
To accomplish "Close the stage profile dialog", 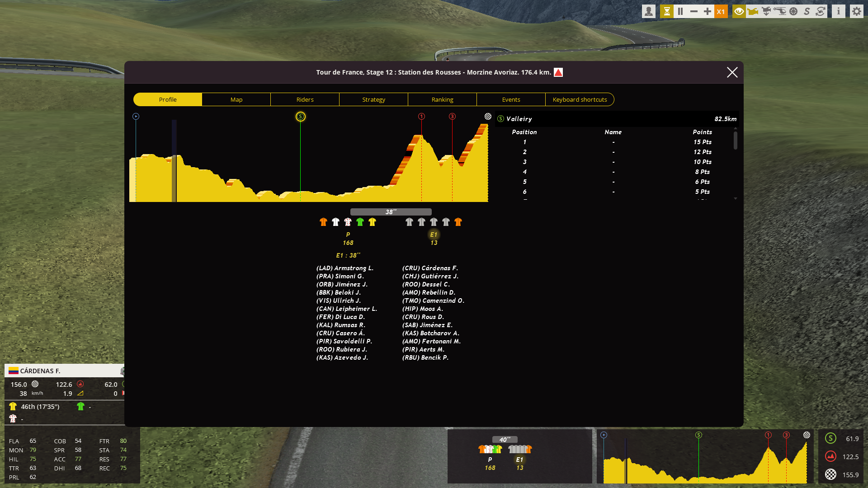I will coord(732,72).
